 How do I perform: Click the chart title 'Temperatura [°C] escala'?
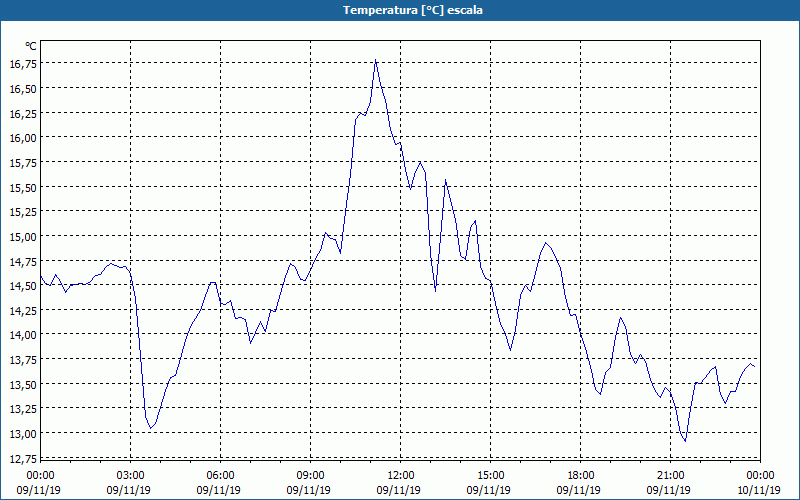413,10
